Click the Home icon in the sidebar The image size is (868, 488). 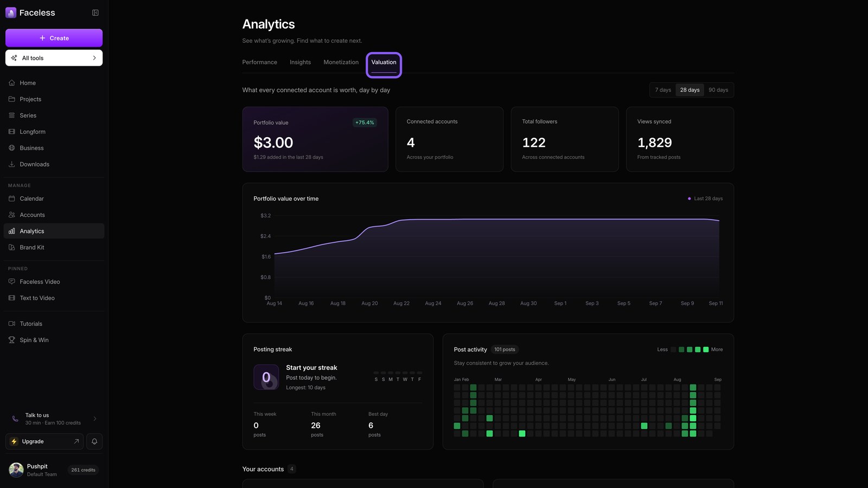click(12, 83)
